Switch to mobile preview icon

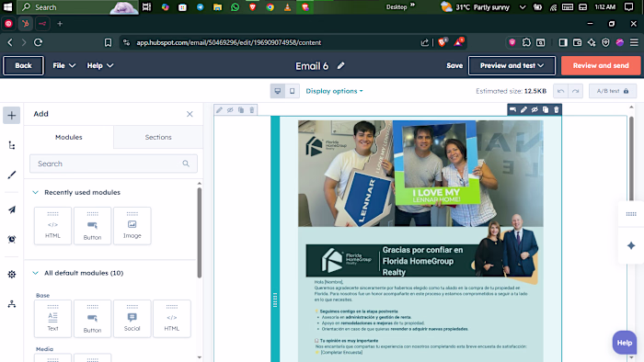click(x=292, y=91)
